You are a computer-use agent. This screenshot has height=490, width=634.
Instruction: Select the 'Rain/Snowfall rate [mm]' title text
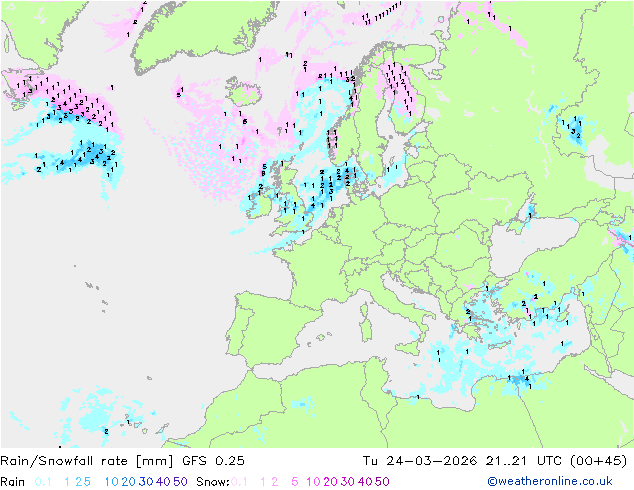(x=87, y=461)
